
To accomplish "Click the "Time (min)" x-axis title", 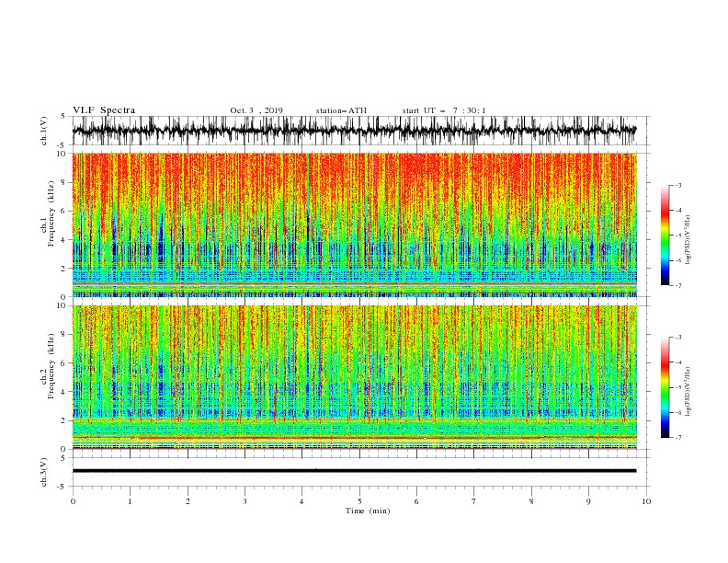I will (368, 511).
